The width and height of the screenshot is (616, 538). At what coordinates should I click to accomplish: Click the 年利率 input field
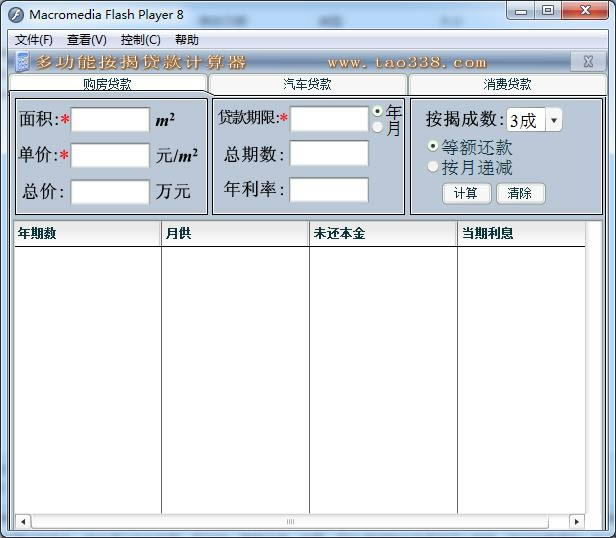329,190
